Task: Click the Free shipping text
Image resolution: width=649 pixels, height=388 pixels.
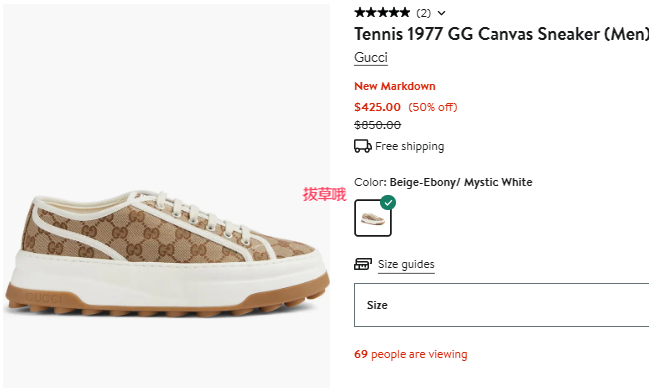Action: (409, 146)
